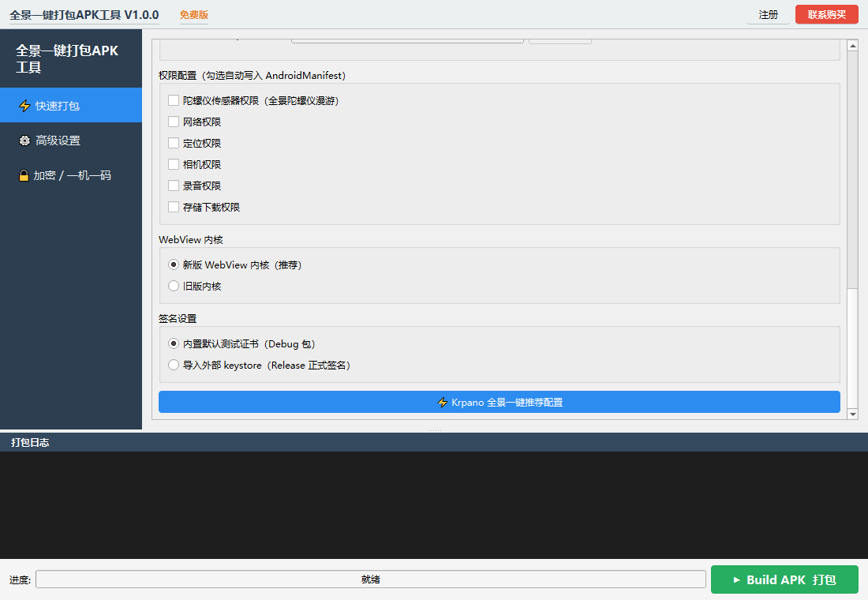Click the 进度: label

[x=20, y=580]
